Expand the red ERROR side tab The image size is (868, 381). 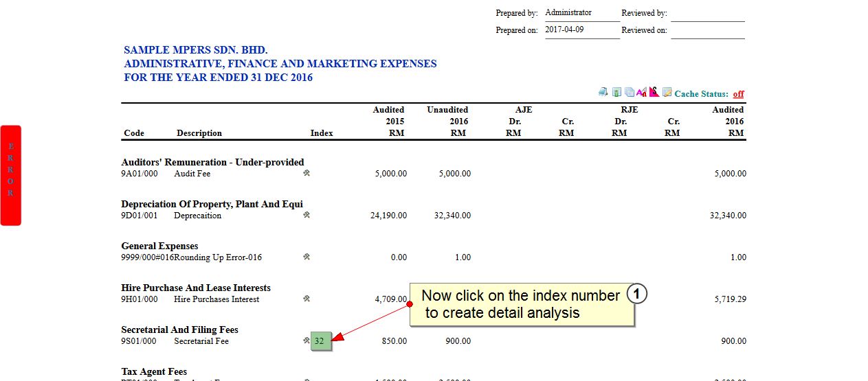pos(11,175)
